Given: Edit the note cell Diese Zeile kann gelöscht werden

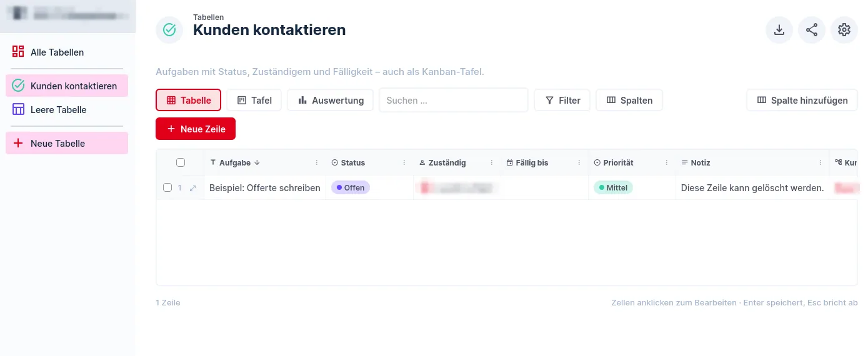Looking at the screenshot, I should pos(752,187).
